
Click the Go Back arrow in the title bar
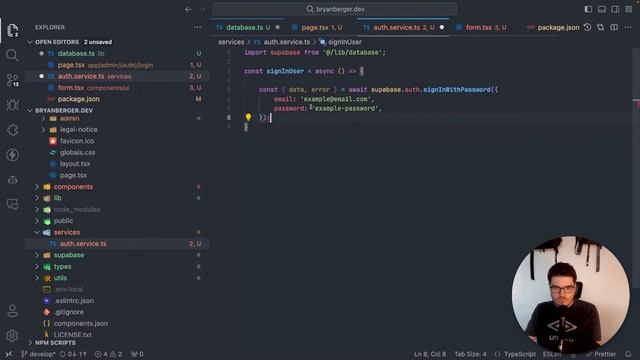[x=188, y=9]
